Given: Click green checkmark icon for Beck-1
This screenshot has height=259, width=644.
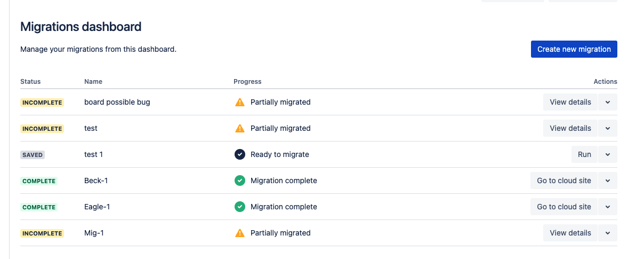Looking at the screenshot, I should click(x=240, y=180).
